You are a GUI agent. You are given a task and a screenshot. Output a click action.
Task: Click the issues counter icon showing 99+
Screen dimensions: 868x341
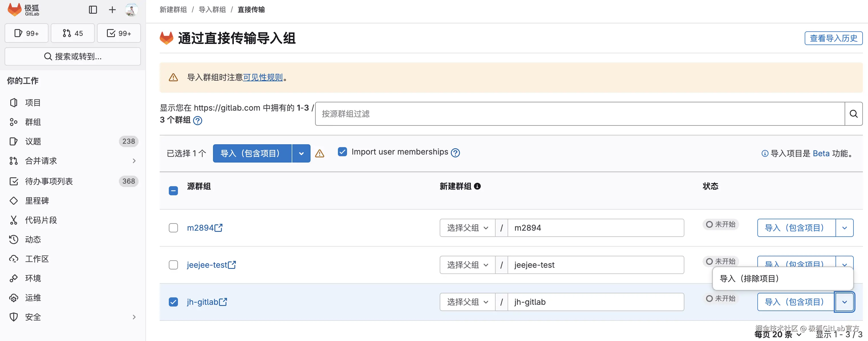click(26, 33)
